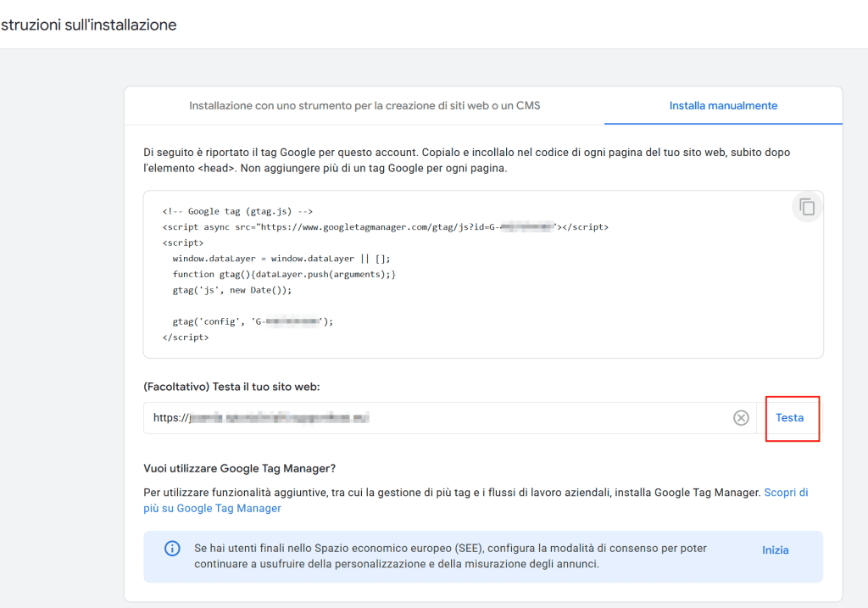Click the closing '</script>' line
This screenshot has height=608, width=868.
(x=186, y=337)
